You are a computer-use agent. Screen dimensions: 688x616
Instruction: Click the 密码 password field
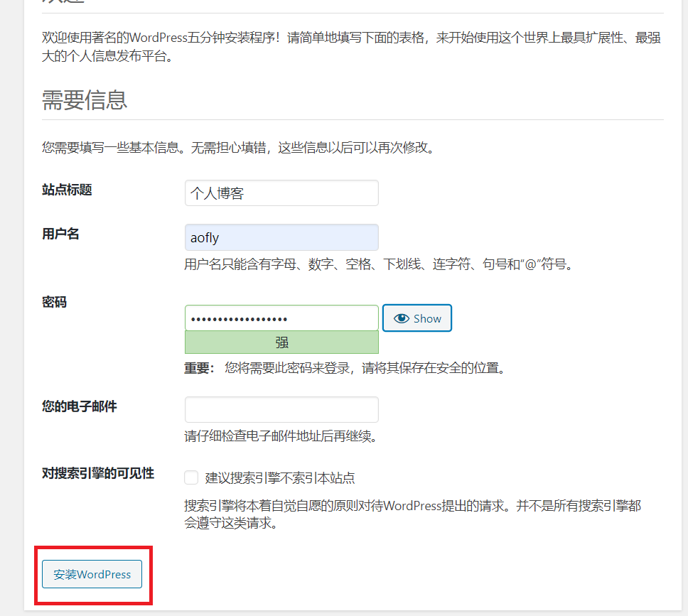click(281, 318)
